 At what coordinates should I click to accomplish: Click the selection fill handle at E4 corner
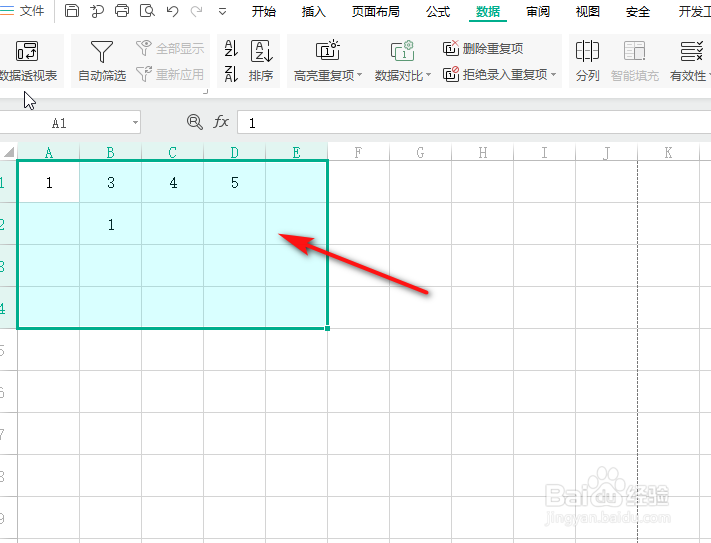point(327,328)
